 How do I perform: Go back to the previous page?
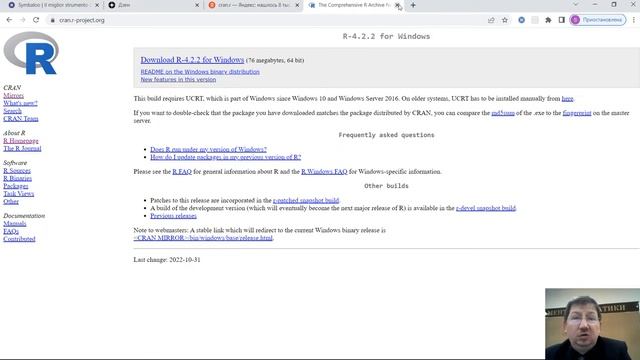click(x=9, y=20)
